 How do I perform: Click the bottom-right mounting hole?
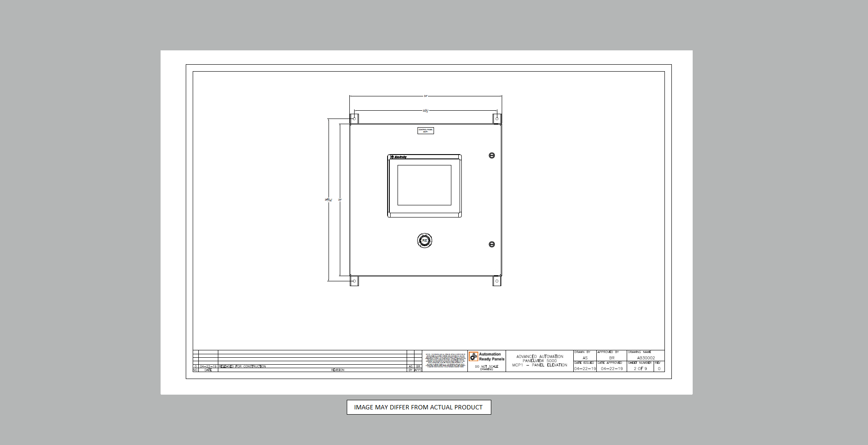(x=497, y=281)
